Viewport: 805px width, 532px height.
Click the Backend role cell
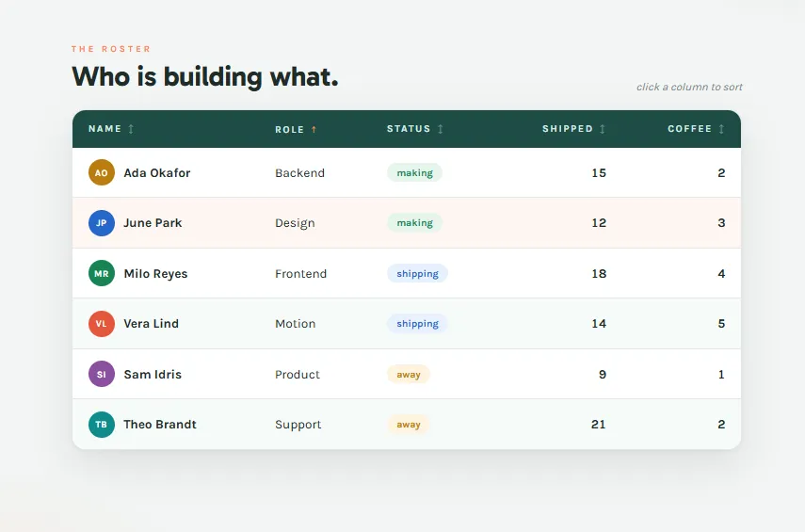pyautogui.click(x=299, y=173)
